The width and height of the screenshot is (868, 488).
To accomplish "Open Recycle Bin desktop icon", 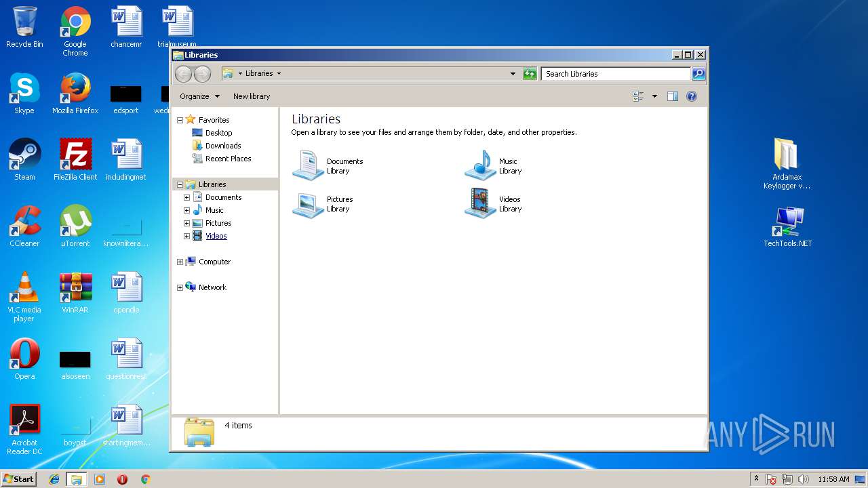I will (24, 27).
